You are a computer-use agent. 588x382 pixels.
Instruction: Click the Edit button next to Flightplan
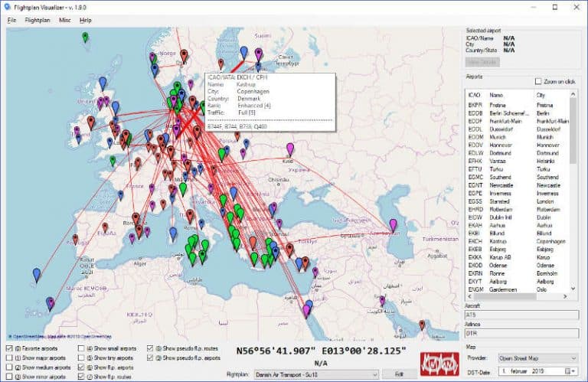(x=398, y=374)
